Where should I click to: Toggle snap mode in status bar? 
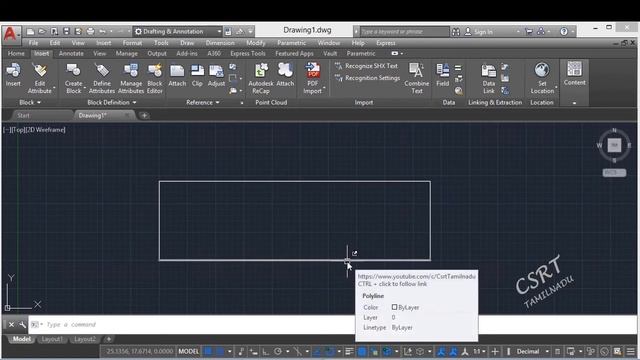coord(220,351)
